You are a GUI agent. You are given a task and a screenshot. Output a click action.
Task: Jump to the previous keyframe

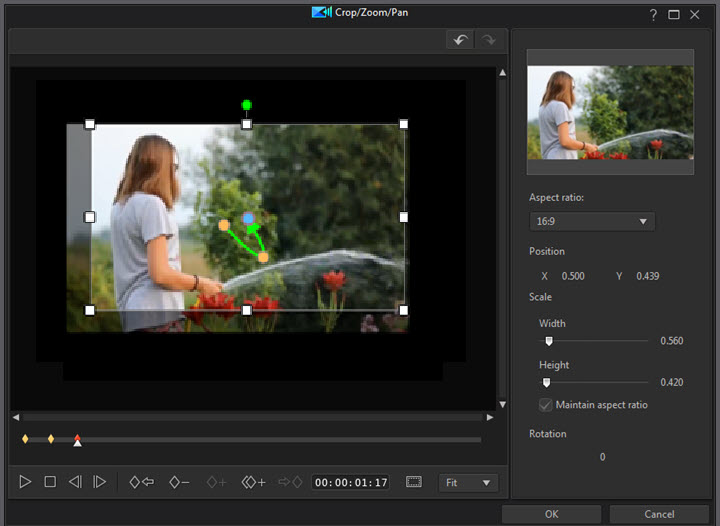tap(141, 482)
